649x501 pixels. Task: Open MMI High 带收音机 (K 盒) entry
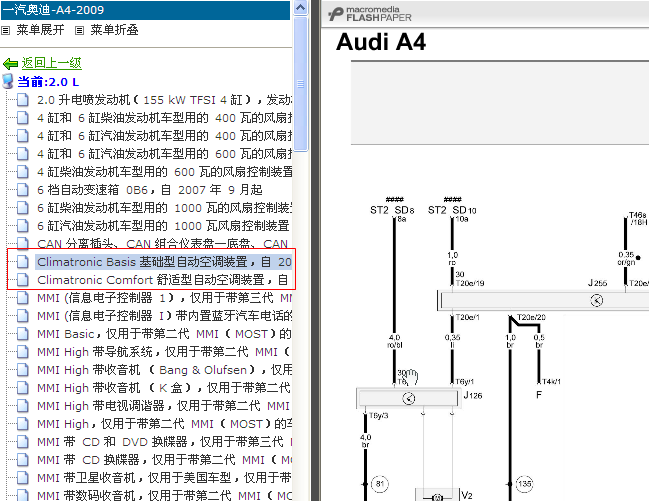coord(163,388)
